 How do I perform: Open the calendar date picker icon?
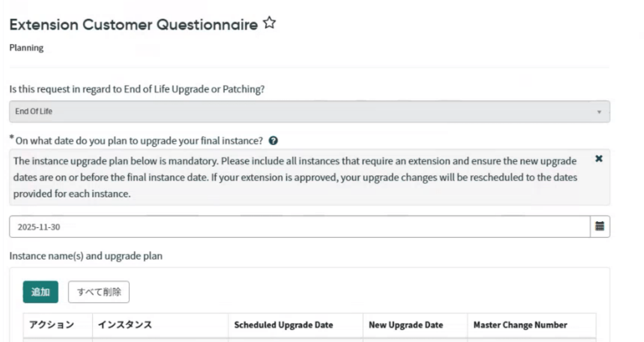pyautogui.click(x=600, y=226)
